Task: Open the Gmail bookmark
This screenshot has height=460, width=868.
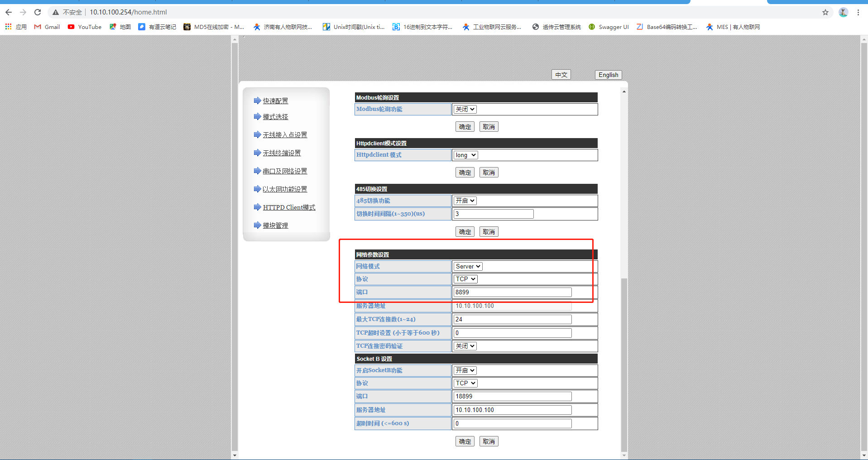Action: (x=47, y=27)
